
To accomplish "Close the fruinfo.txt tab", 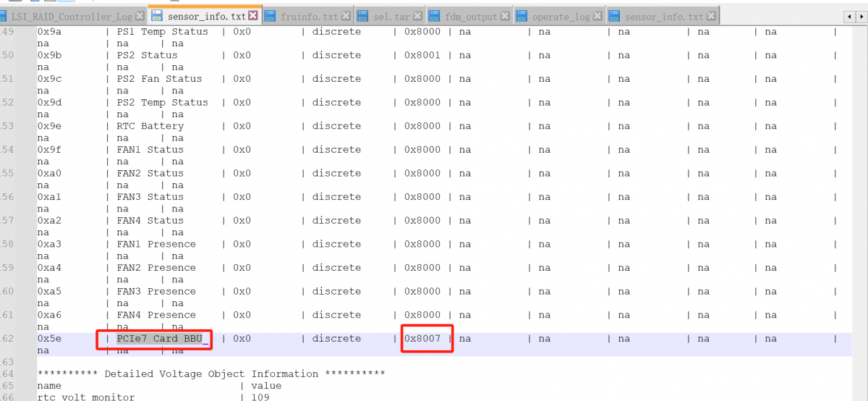I will tap(346, 16).
